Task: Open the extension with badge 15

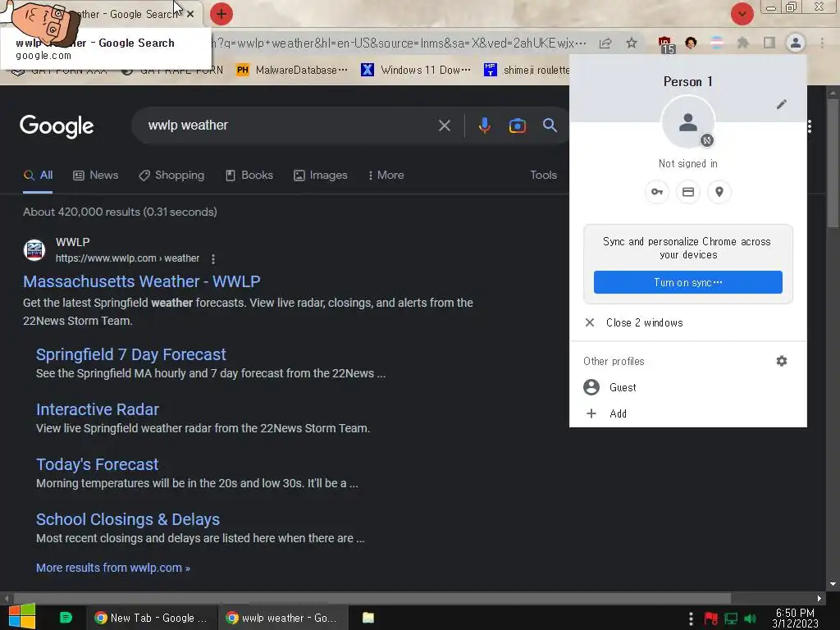Action: (x=665, y=44)
